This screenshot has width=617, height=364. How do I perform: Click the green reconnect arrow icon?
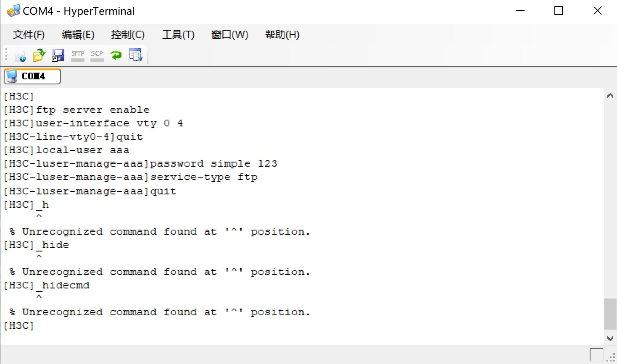(116, 55)
